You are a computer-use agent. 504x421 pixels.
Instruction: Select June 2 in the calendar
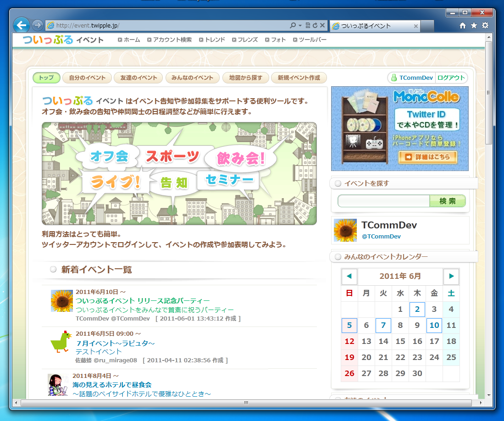pyautogui.click(x=417, y=309)
